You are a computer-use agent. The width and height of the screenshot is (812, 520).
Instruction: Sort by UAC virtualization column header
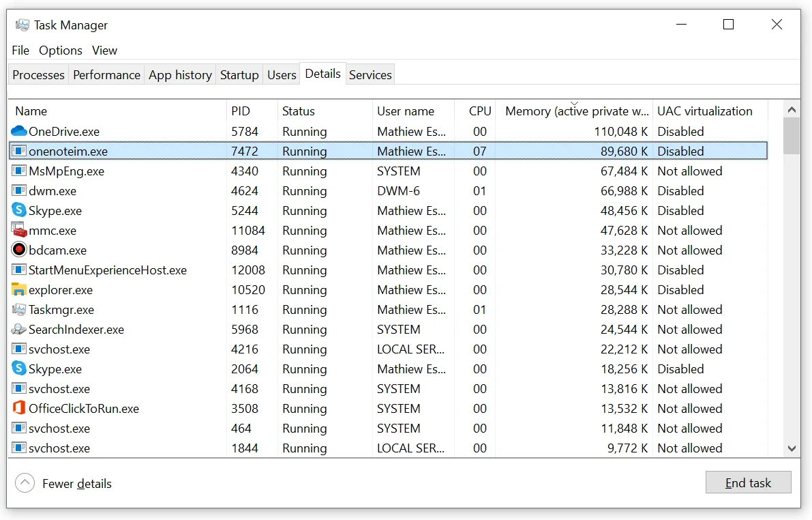tap(710, 111)
